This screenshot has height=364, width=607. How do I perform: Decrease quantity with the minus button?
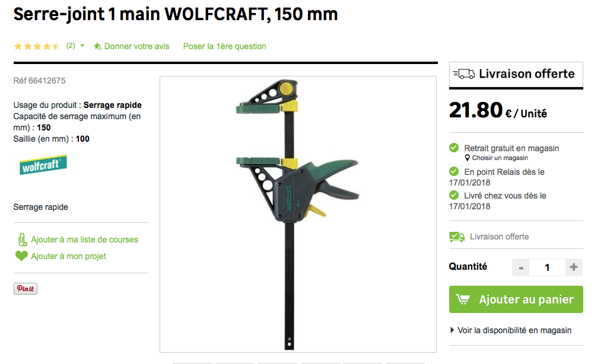[x=521, y=267]
